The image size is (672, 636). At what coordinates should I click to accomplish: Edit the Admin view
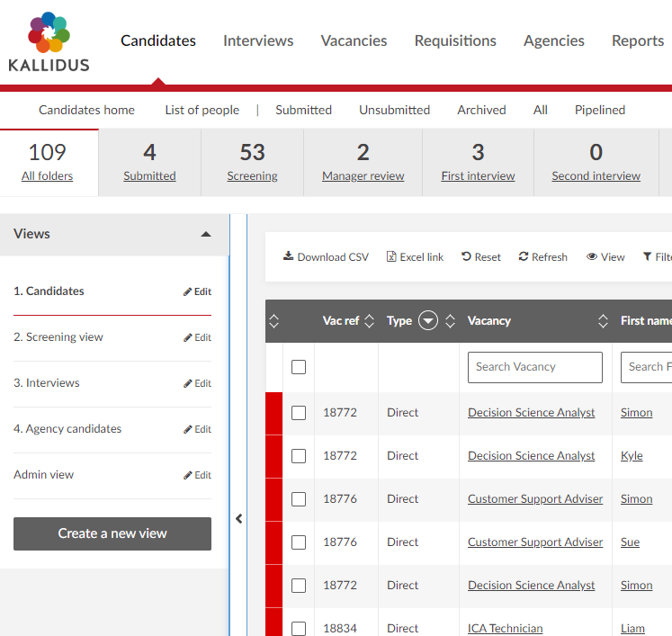coord(197,475)
